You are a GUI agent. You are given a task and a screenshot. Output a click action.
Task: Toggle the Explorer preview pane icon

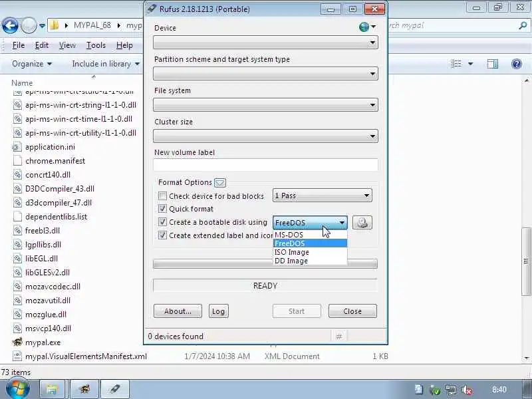click(492, 64)
